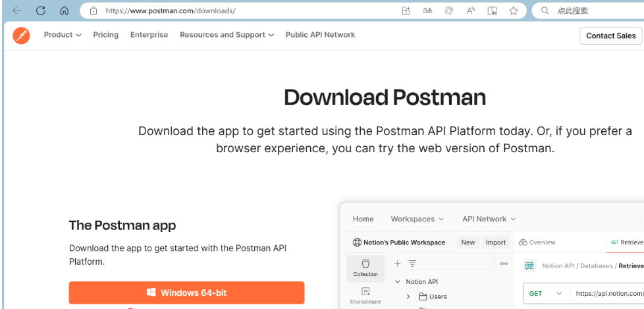644x309 pixels.
Task: Refresh the page with the reload icon
Action: click(41, 11)
